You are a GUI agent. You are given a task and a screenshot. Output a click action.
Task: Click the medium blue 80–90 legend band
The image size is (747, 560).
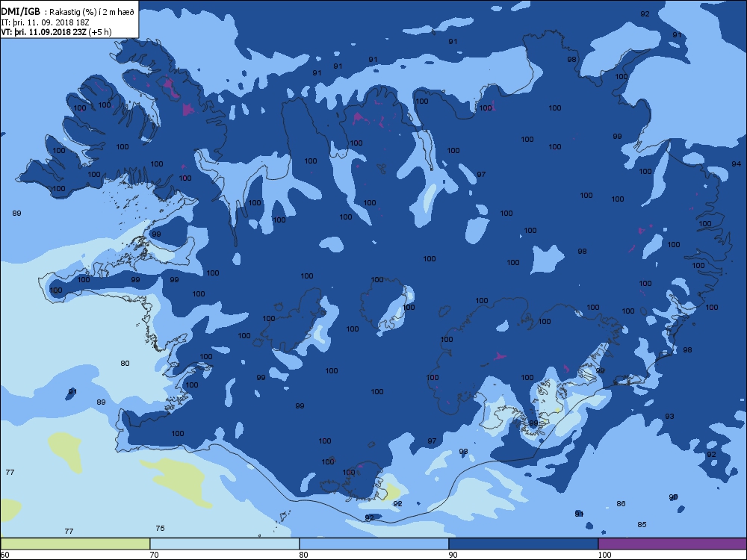pyautogui.click(x=374, y=544)
